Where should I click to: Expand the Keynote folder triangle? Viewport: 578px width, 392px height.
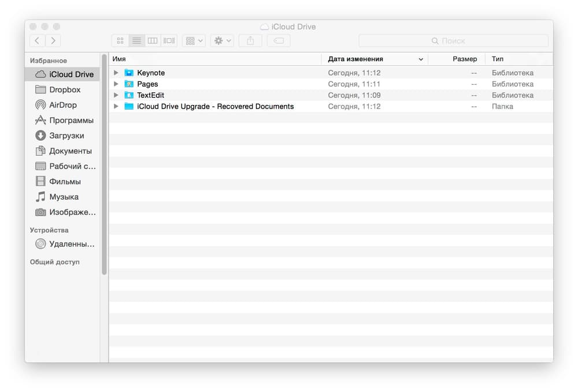116,73
